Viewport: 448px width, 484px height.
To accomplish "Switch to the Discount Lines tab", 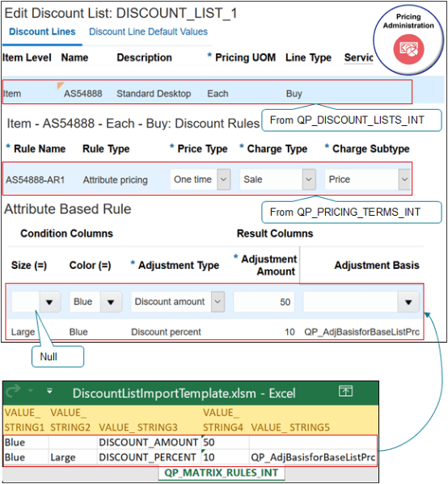I will click(x=42, y=32).
